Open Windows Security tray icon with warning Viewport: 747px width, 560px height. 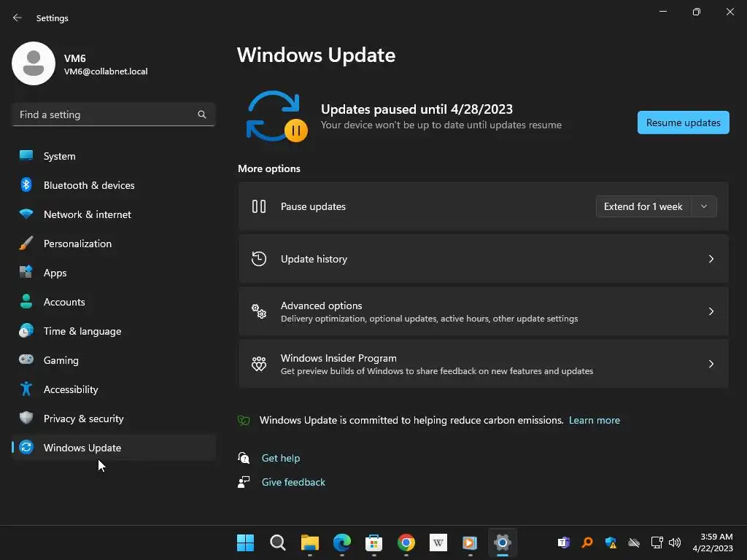click(x=611, y=542)
